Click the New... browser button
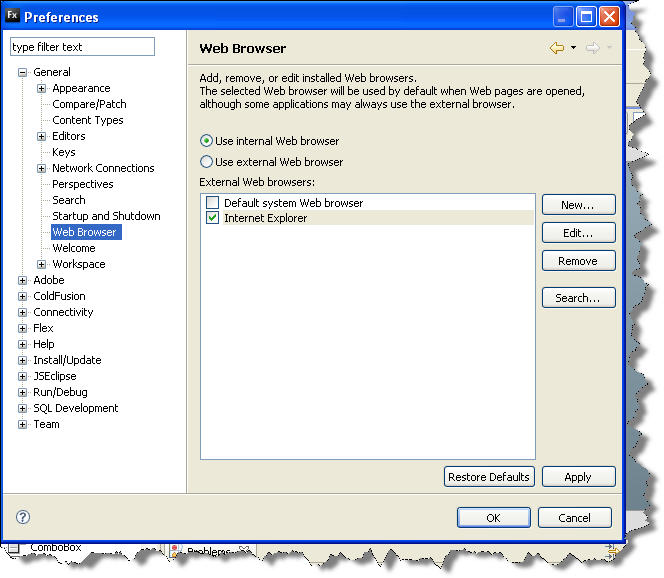This screenshot has height=578, width=664. point(578,205)
